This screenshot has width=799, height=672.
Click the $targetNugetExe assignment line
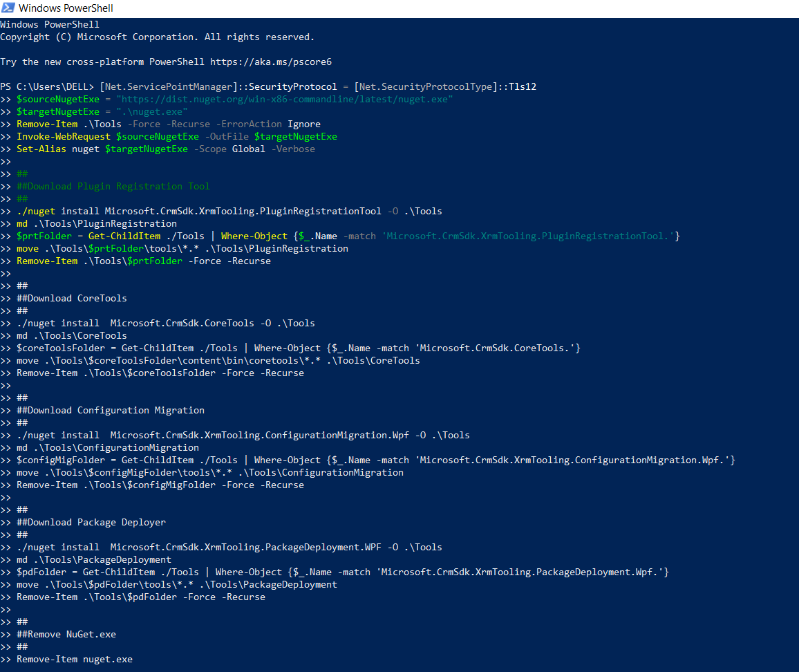click(102, 111)
